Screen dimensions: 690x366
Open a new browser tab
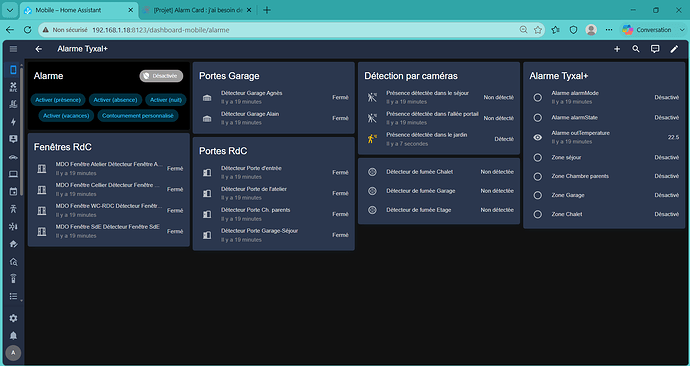click(267, 10)
